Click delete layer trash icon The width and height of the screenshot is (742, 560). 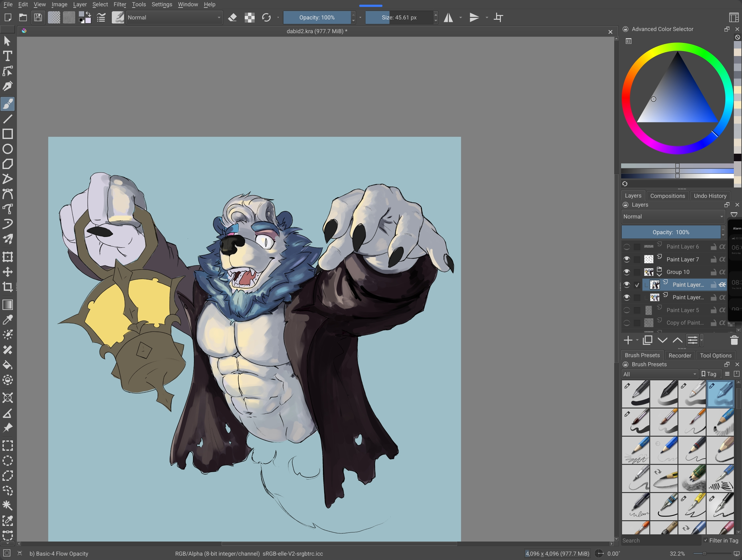(734, 340)
